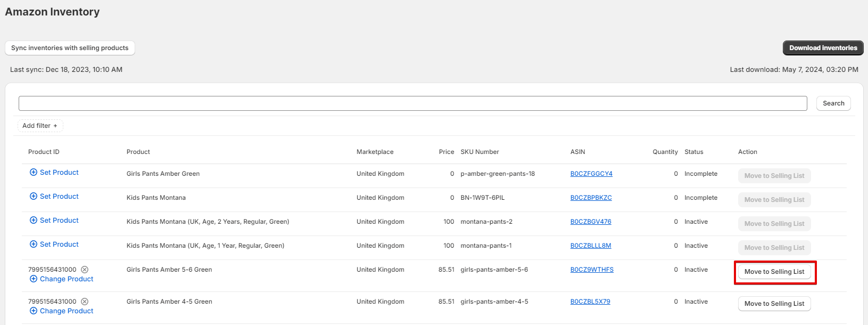This screenshot has height=325, width=868.
Task: Click disabled Move to Selling List for montana-pants-1
Action: click(774, 248)
